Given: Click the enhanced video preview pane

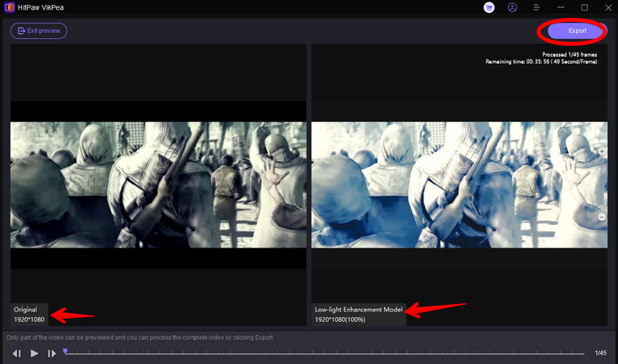Looking at the screenshot, I should (459, 184).
